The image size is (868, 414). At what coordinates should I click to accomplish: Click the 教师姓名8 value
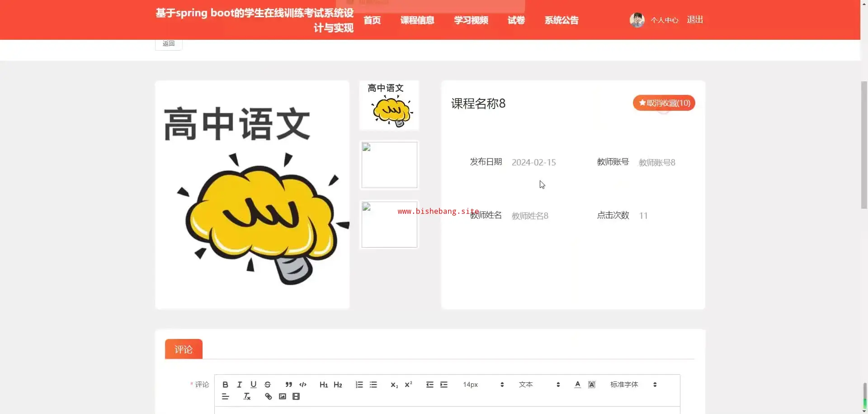tap(530, 216)
